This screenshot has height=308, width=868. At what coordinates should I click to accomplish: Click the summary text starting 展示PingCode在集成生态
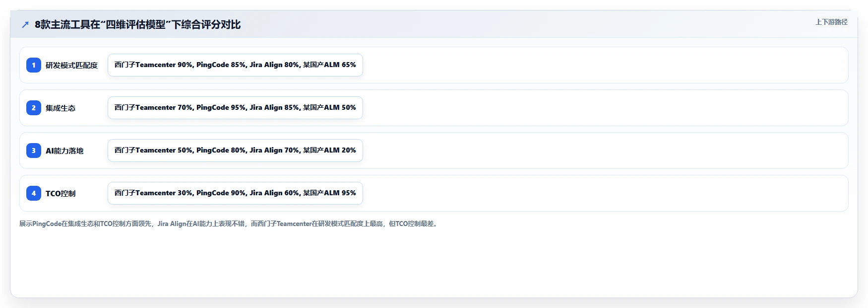coord(229,224)
